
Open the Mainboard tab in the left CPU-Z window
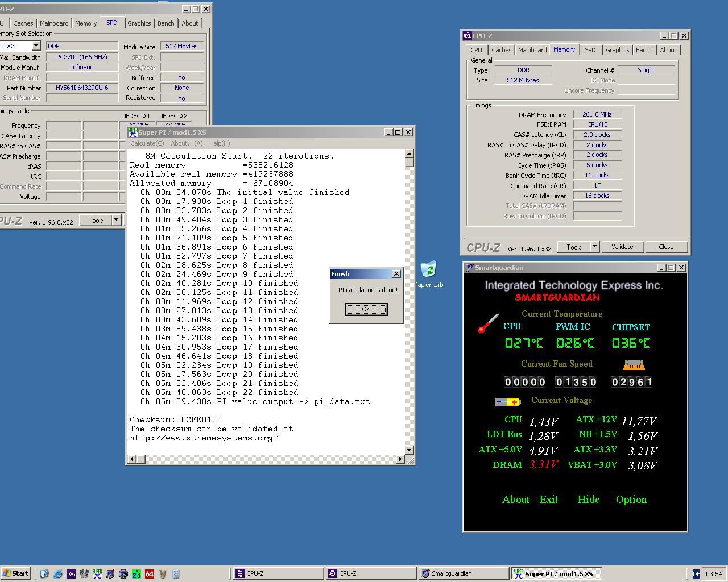[x=54, y=23]
